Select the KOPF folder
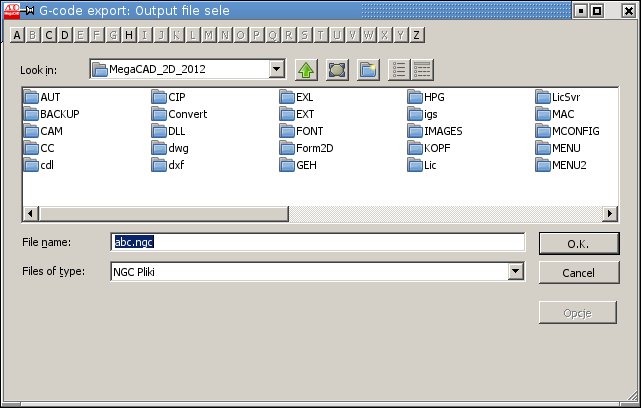This screenshot has width=641, height=408. point(429,148)
